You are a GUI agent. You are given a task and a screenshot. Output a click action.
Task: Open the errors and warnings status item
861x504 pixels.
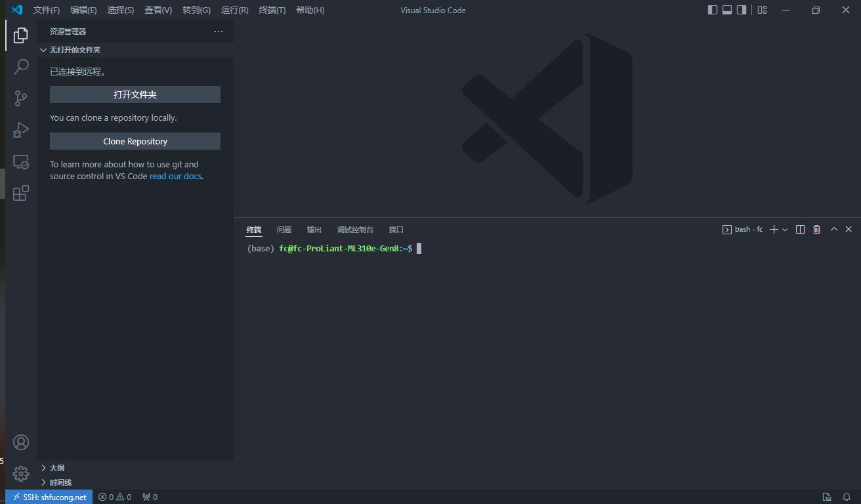[115, 497]
